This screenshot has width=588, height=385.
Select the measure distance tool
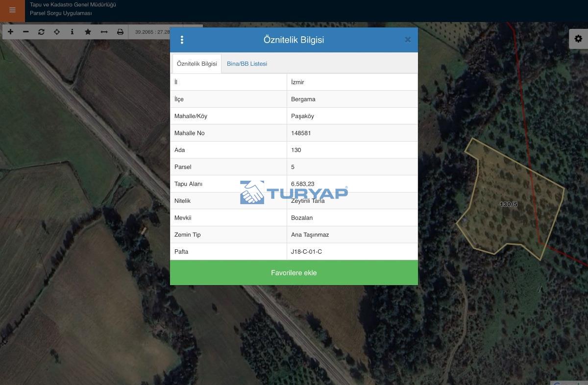click(104, 32)
